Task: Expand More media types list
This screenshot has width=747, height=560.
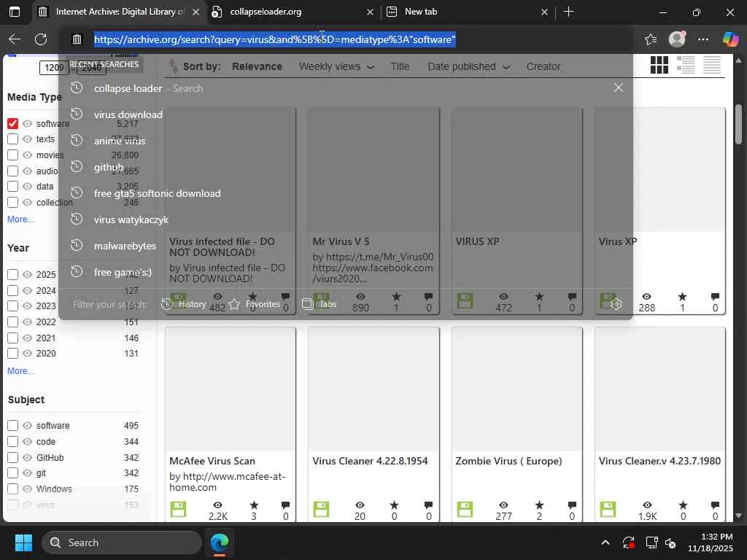Action: coord(20,219)
